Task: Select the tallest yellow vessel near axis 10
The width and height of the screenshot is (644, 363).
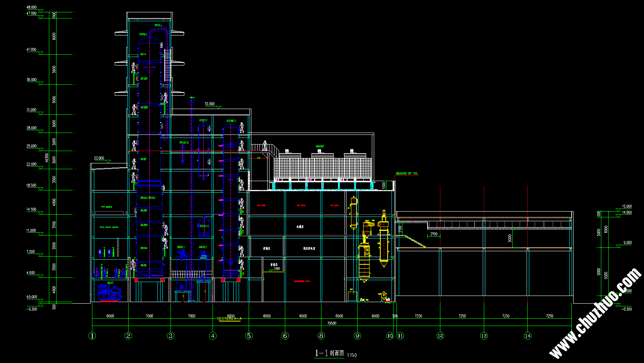Action: [x=383, y=239]
